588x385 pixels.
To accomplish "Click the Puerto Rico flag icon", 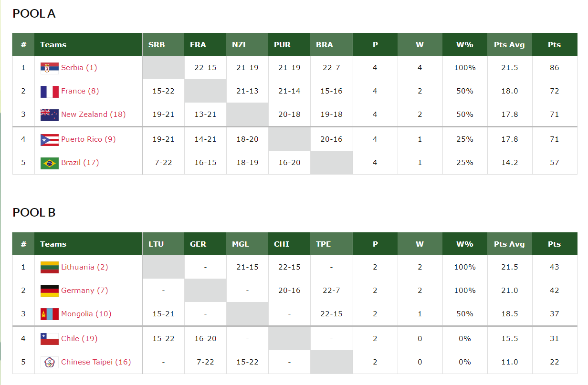I will point(50,139).
